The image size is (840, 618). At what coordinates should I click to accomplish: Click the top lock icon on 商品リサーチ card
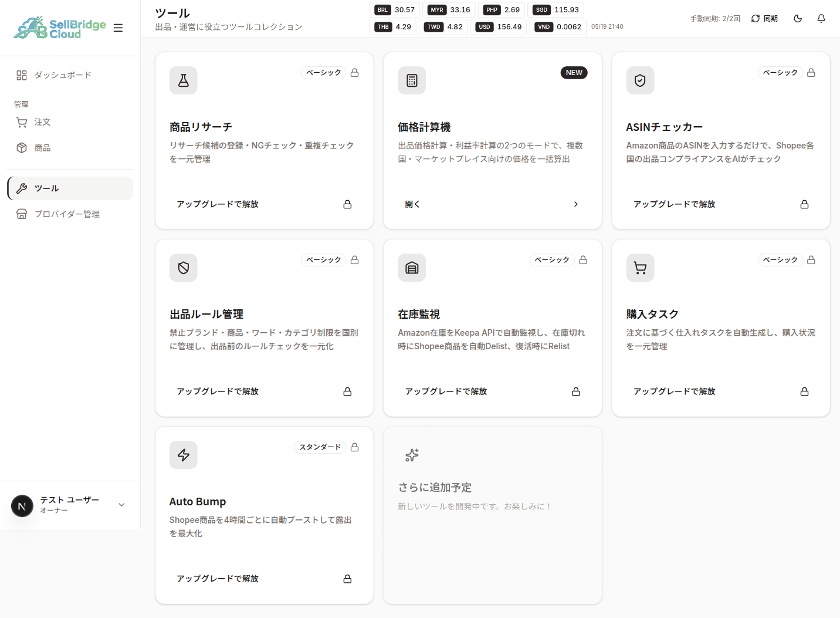pos(355,73)
